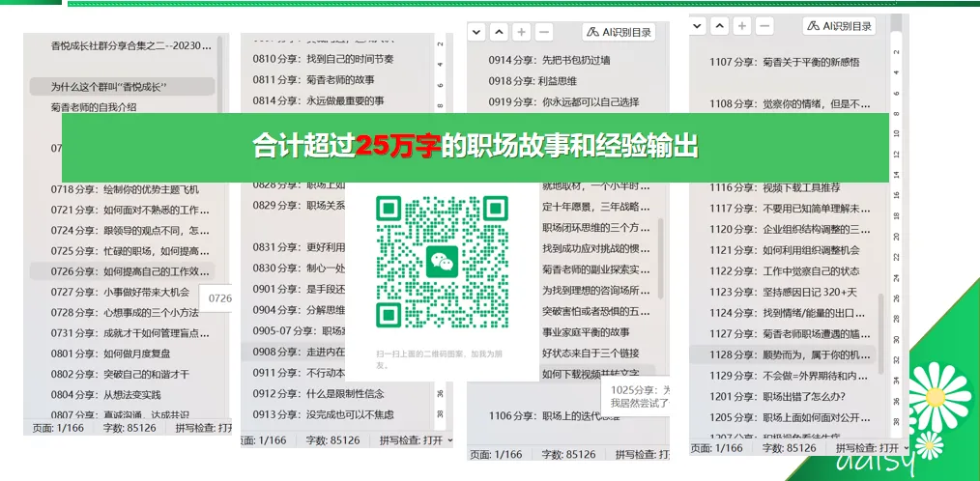Screen dimensions: 980x481
Task: Click the down chevron above 1107 分享
Action: pyautogui.click(x=698, y=26)
